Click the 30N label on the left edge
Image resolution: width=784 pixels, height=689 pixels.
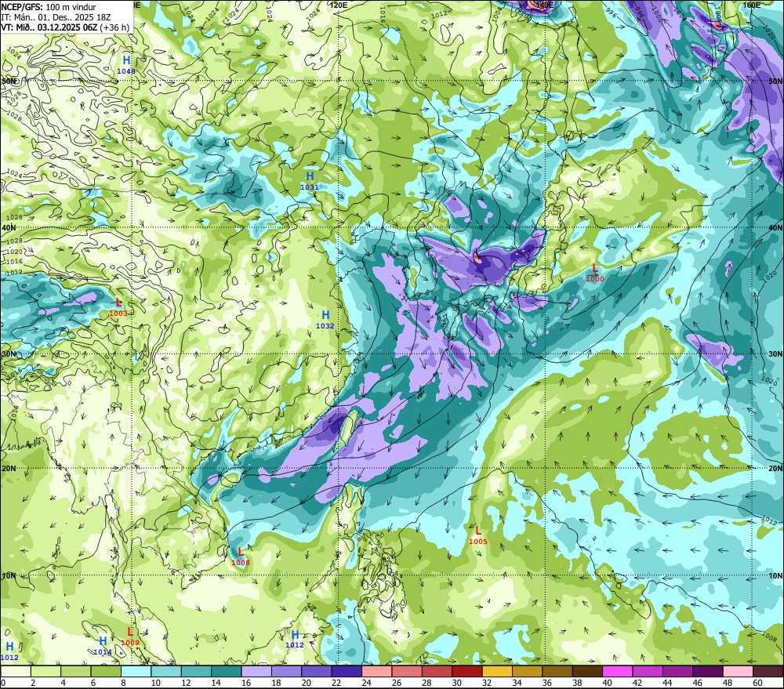9,354
